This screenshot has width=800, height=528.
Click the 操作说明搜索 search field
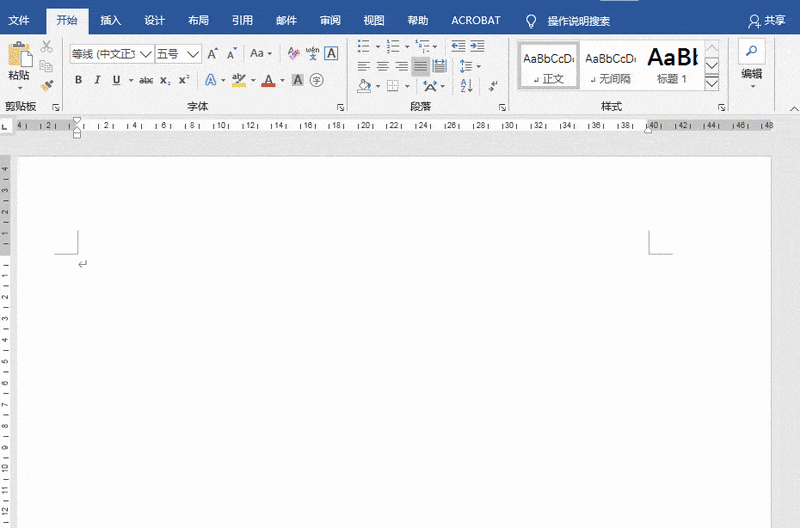pos(578,20)
